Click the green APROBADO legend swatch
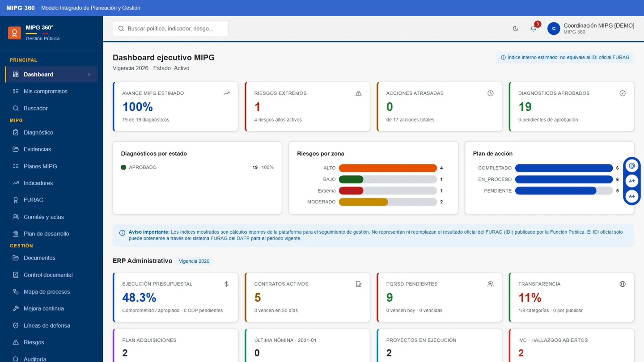 [x=123, y=167]
